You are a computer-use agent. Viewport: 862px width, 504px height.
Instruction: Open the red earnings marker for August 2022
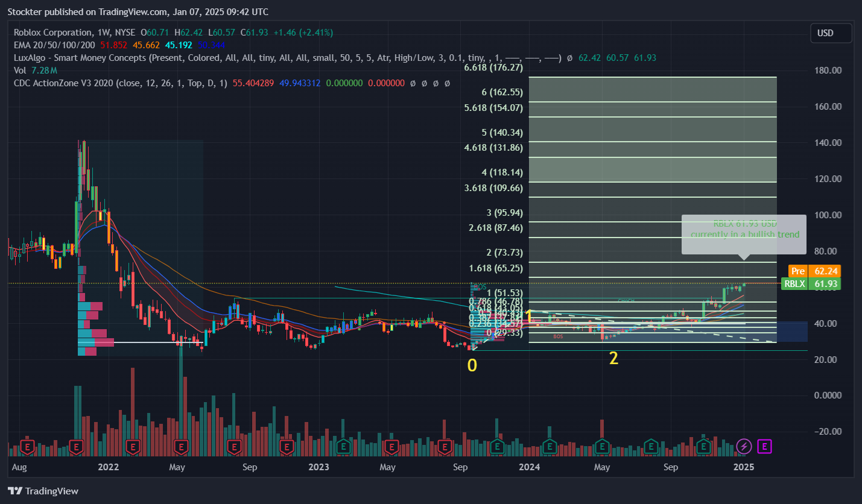[234, 447]
